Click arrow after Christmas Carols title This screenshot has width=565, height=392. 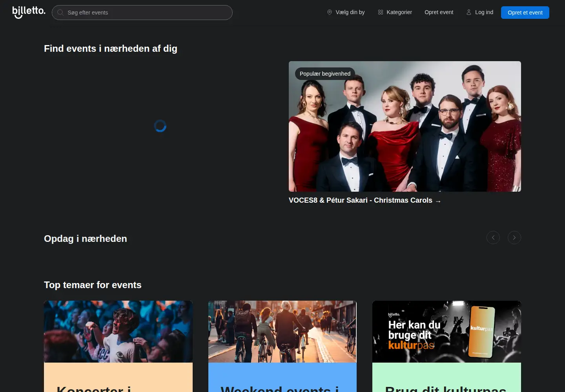tap(438, 201)
